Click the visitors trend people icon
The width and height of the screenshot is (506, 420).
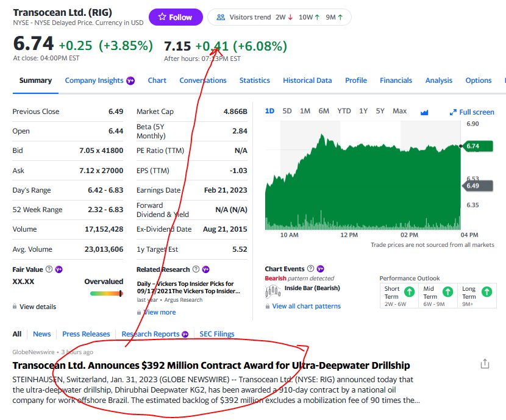pyautogui.click(x=221, y=17)
